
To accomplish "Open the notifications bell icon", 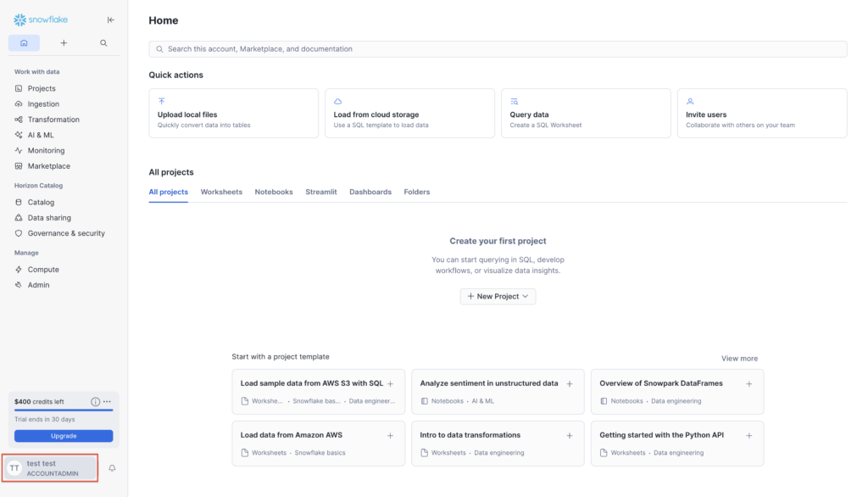I will point(112,468).
